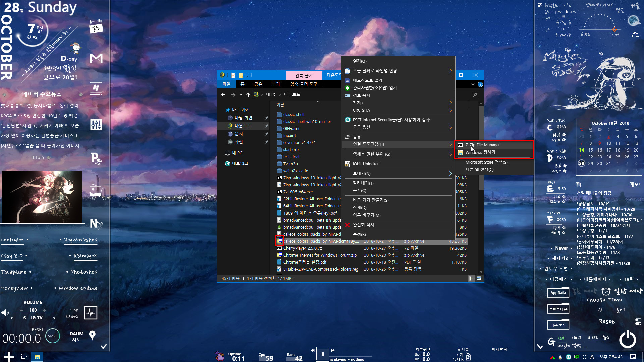
Task: Select 내 PC in the navigation pane
Action: click(x=237, y=153)
